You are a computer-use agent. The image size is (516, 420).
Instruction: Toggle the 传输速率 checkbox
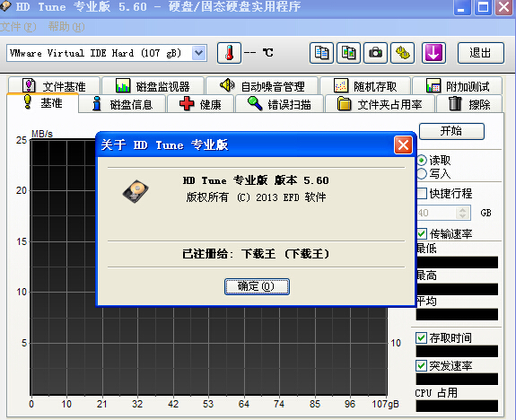[x=422, y=233]
